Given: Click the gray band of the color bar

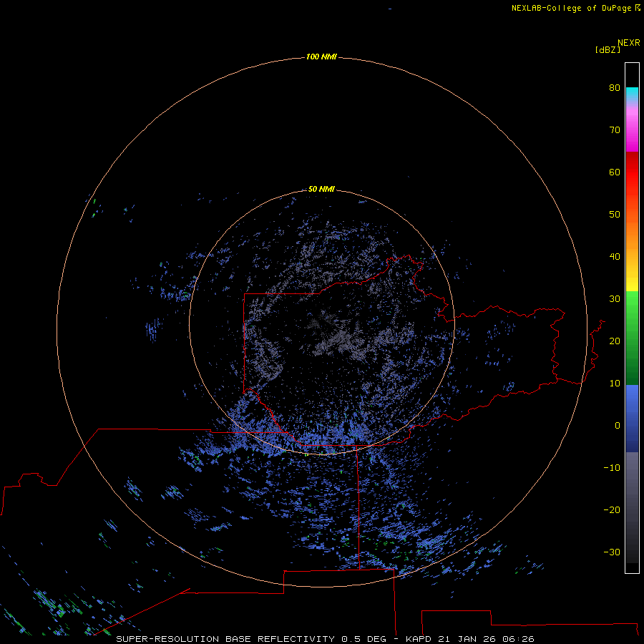Looking at the screenshot, I should point(632,507).
